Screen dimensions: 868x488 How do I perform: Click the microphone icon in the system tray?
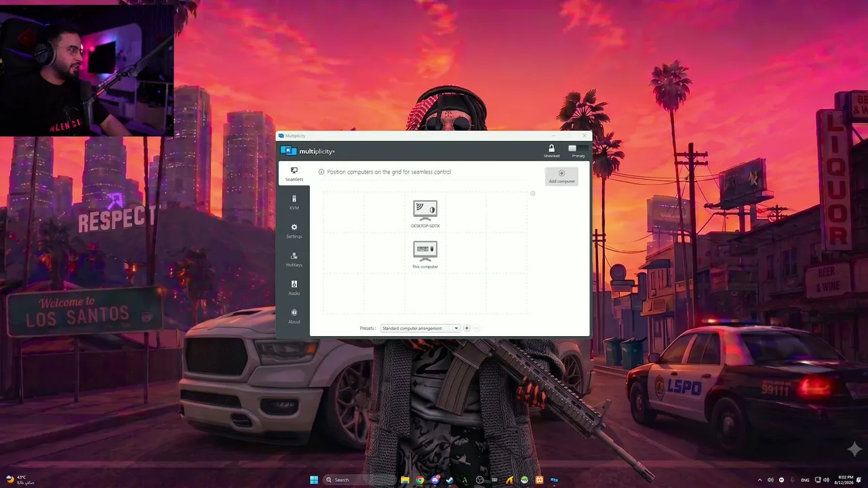792,480
